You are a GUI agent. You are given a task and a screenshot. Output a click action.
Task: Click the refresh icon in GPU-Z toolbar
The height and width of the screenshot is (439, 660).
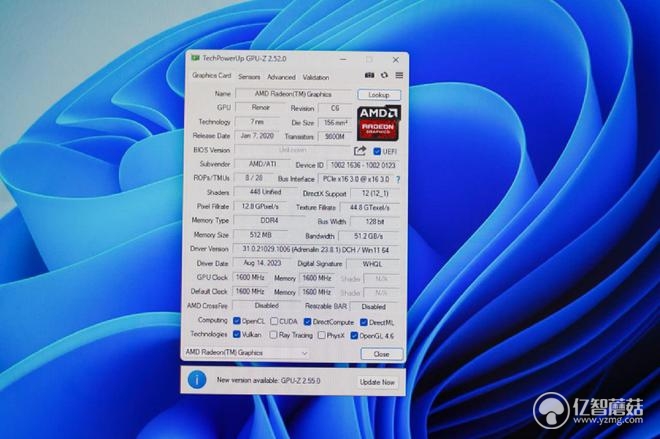click(384, 75)
